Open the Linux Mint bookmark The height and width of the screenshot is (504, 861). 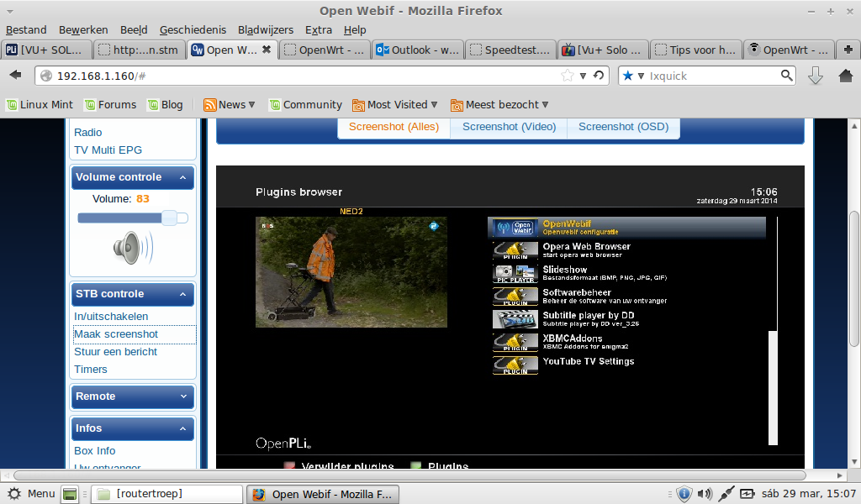click(39, 105)
